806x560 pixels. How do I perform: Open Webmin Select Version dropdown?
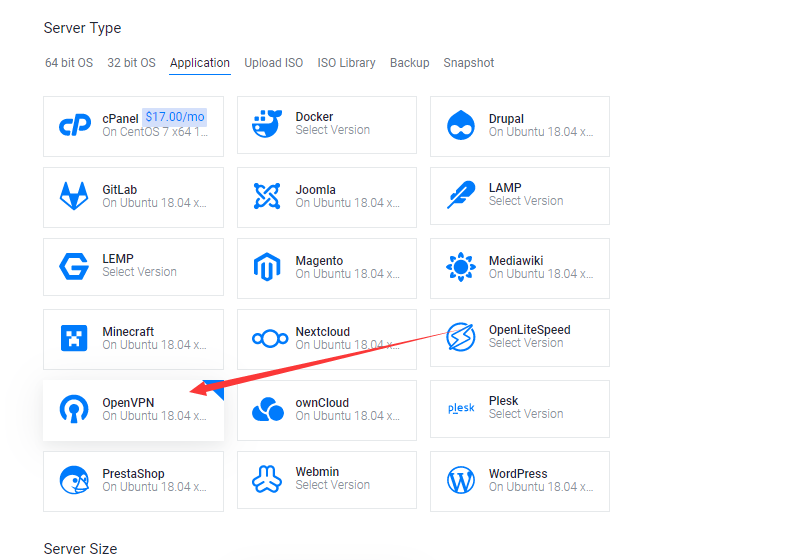[x=333, y=485]
